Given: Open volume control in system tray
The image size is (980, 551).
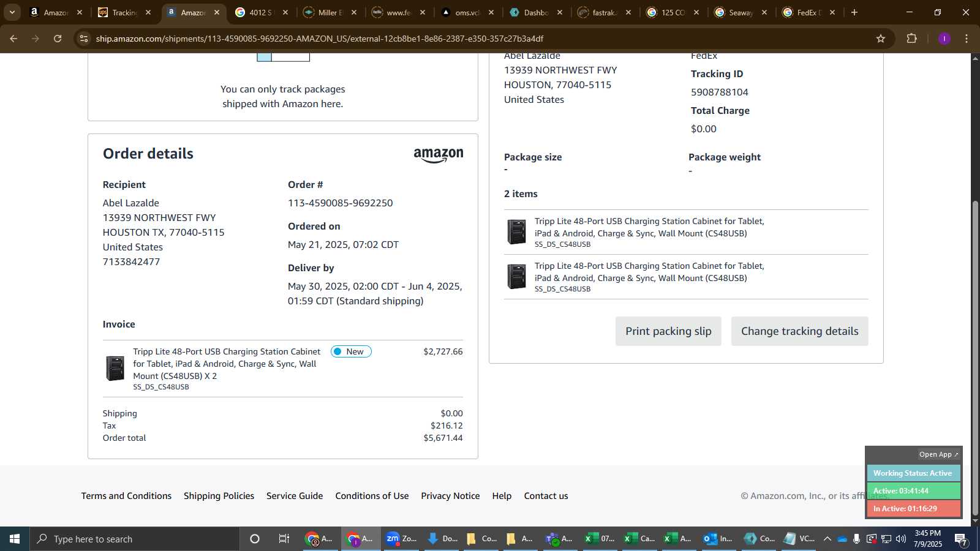Looking at the screenshot, I should pos(901,539).
